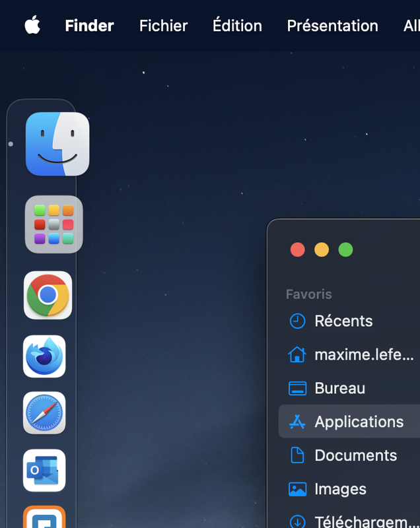Viewport: 420px width, 528px height.
Task: Launch Microsoft Outlook from the Dock
Action: (44, 471)
